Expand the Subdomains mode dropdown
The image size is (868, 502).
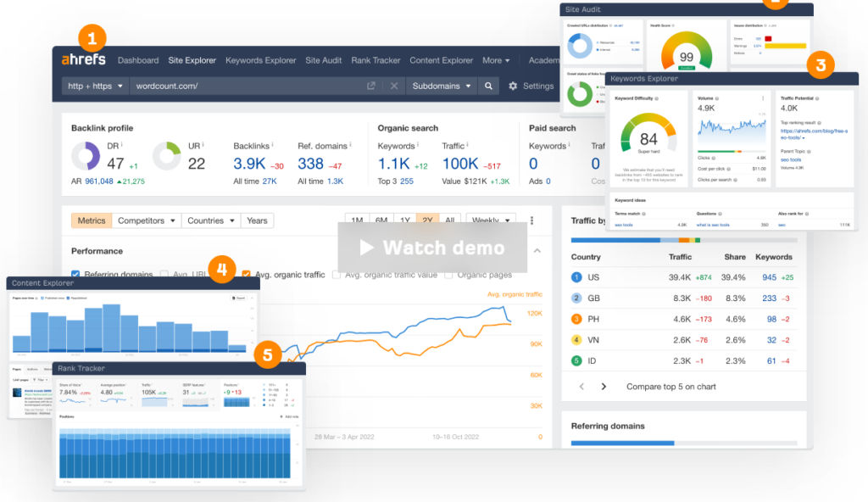(x=441, y=86)
